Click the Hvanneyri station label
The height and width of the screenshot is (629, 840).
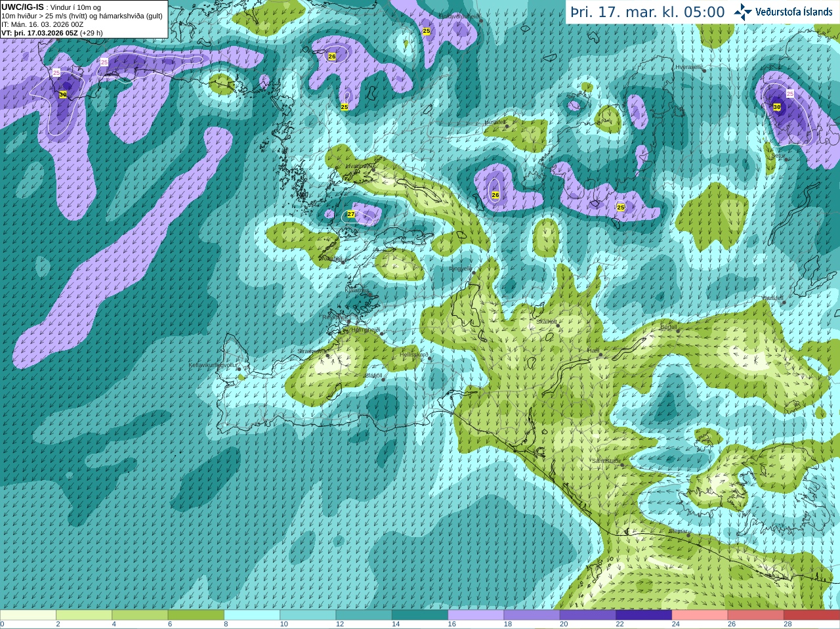pyautogui.click(x=359, y=166)
